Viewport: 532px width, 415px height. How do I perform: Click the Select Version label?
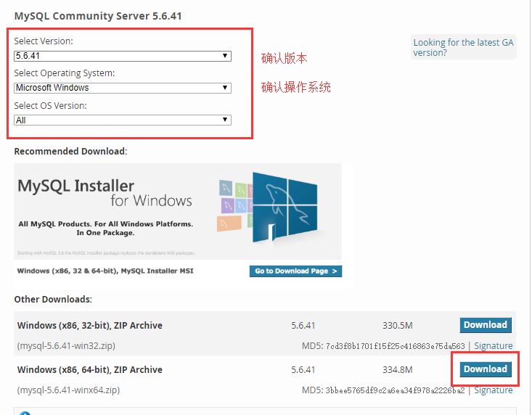44,41
